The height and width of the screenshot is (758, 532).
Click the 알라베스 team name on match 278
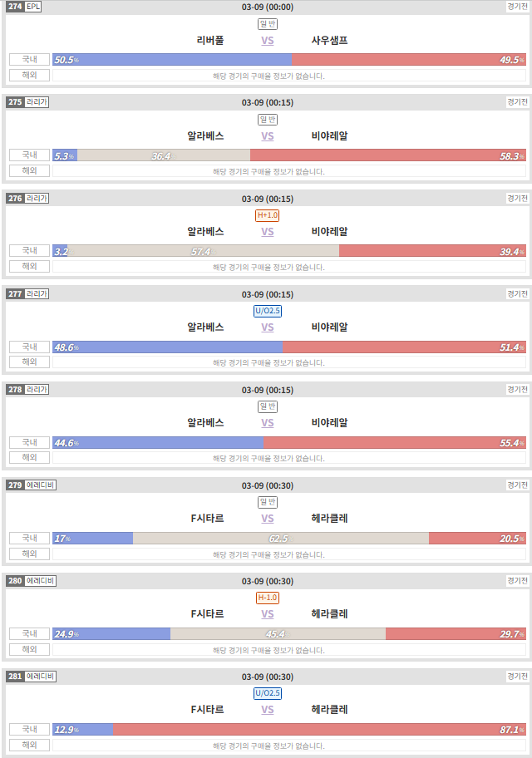click(x=205, y=422)
